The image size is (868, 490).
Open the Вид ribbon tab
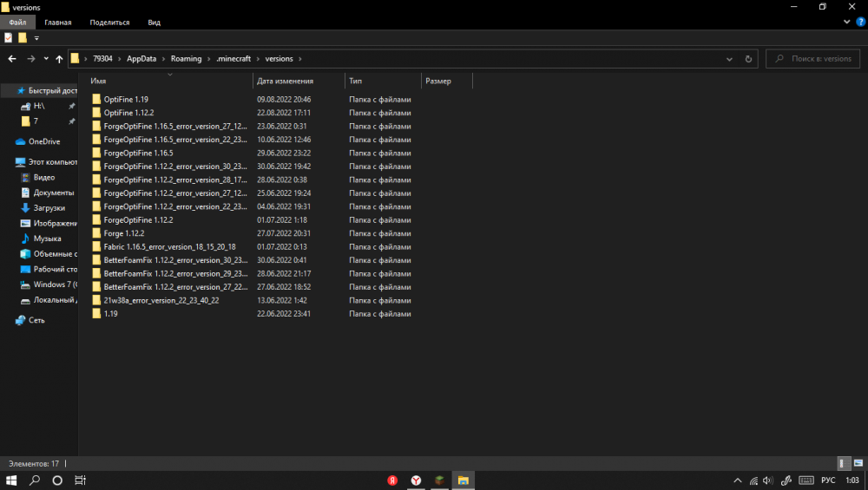point(154,23)
